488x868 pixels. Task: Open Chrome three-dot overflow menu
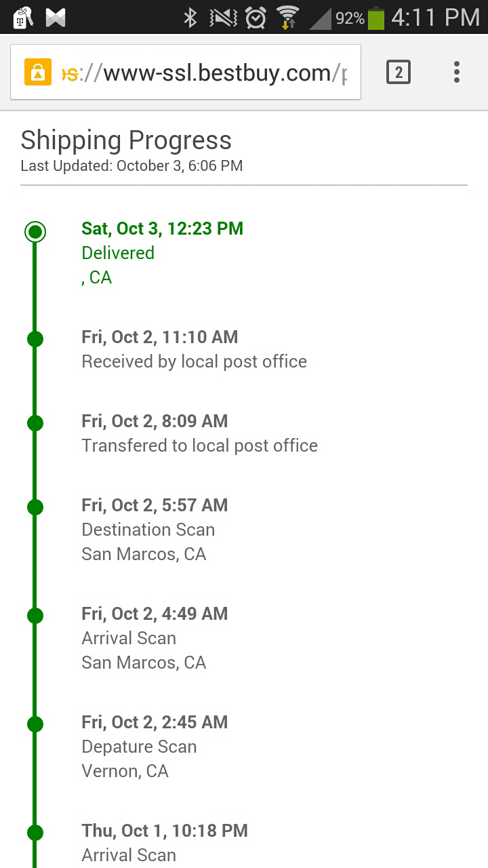click(x=457, y=72)
